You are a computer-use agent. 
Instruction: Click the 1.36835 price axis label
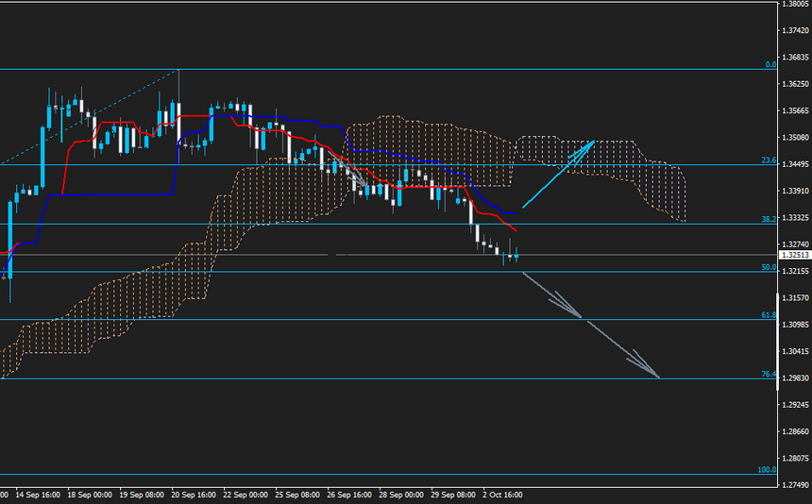click(795, 58)
